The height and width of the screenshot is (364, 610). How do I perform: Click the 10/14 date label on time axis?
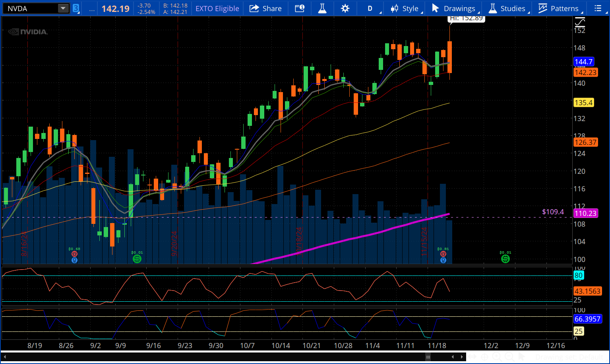coord(281,345)
